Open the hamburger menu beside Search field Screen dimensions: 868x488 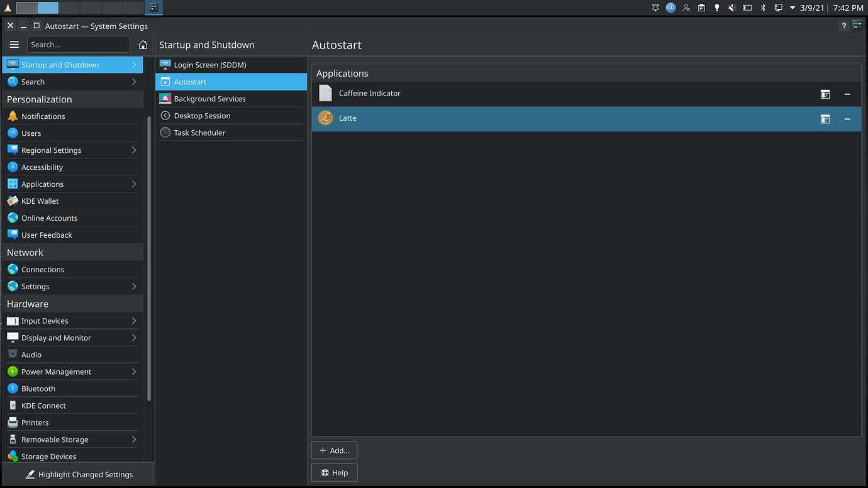pos(14,45)
